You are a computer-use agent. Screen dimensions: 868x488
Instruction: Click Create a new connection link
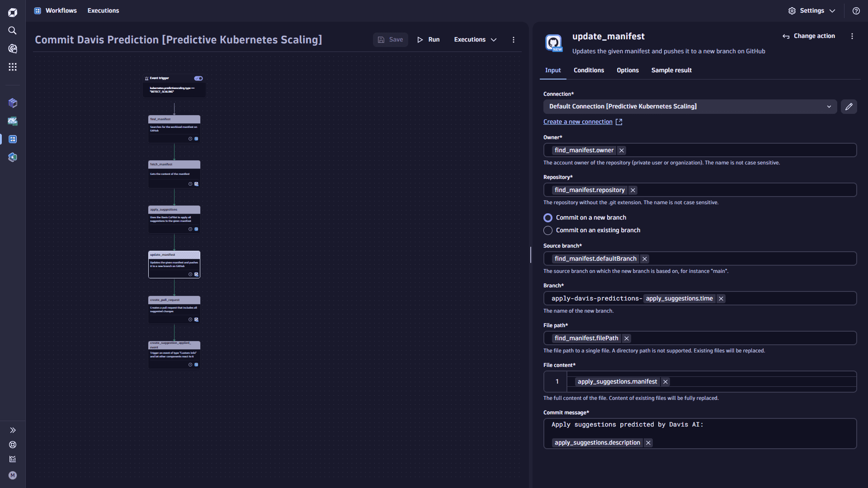[x=583, y=122]
